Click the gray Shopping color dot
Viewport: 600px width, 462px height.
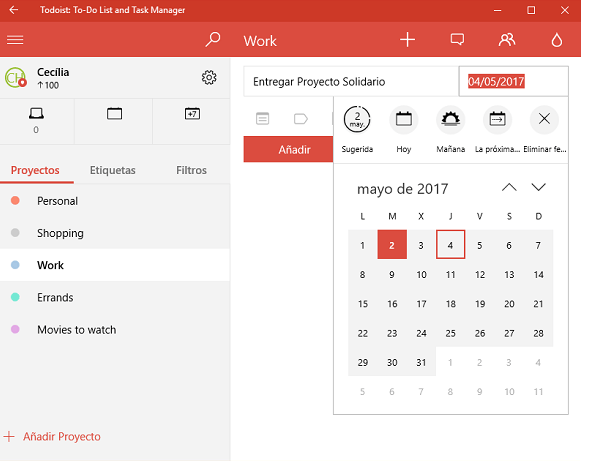tap(15, 233)
